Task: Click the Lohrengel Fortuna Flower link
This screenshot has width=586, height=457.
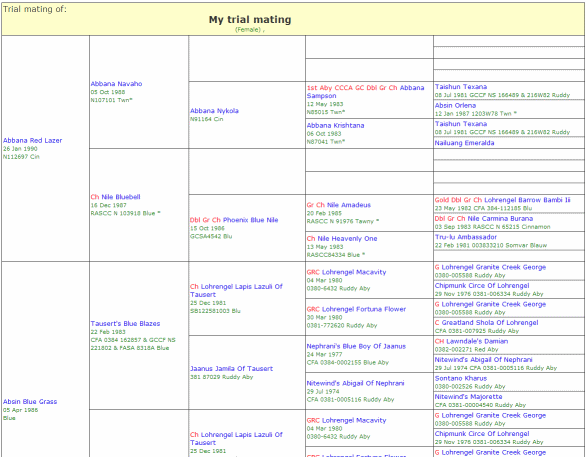Action: pos(364,309)
